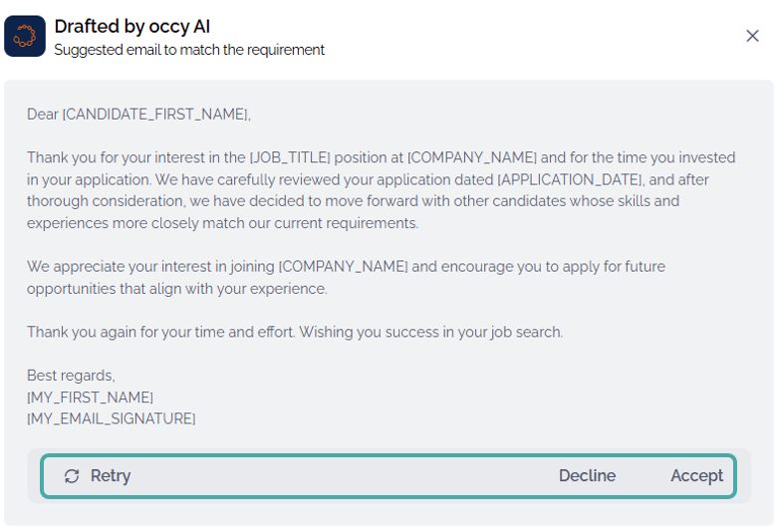Click the "Suggested email to match" subtitle

(189, 50)
